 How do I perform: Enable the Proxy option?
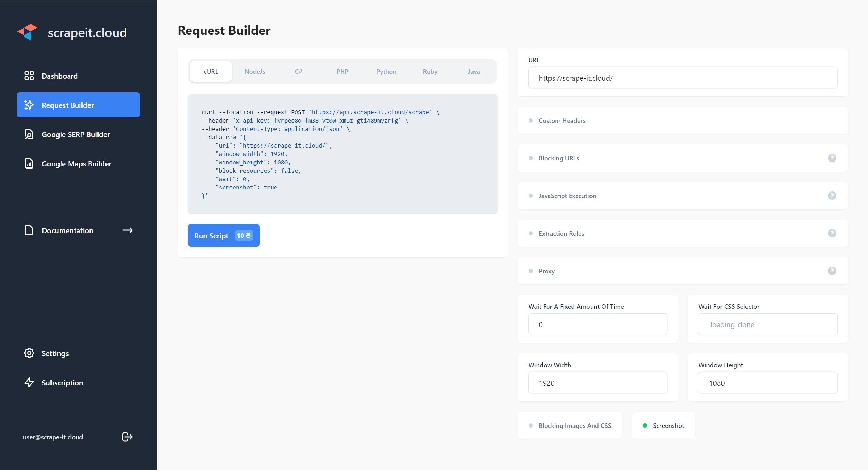pos(682,271)
